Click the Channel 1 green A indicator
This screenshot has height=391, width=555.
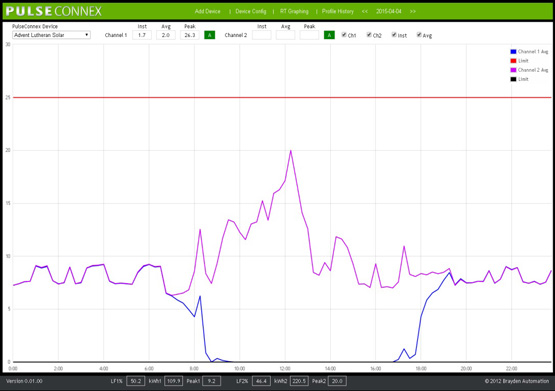point(210,35)
